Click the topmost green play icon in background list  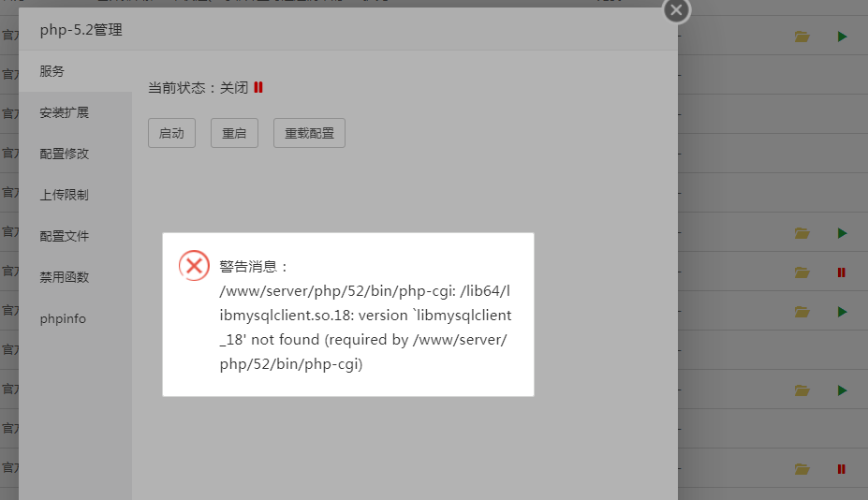(842, 37)
